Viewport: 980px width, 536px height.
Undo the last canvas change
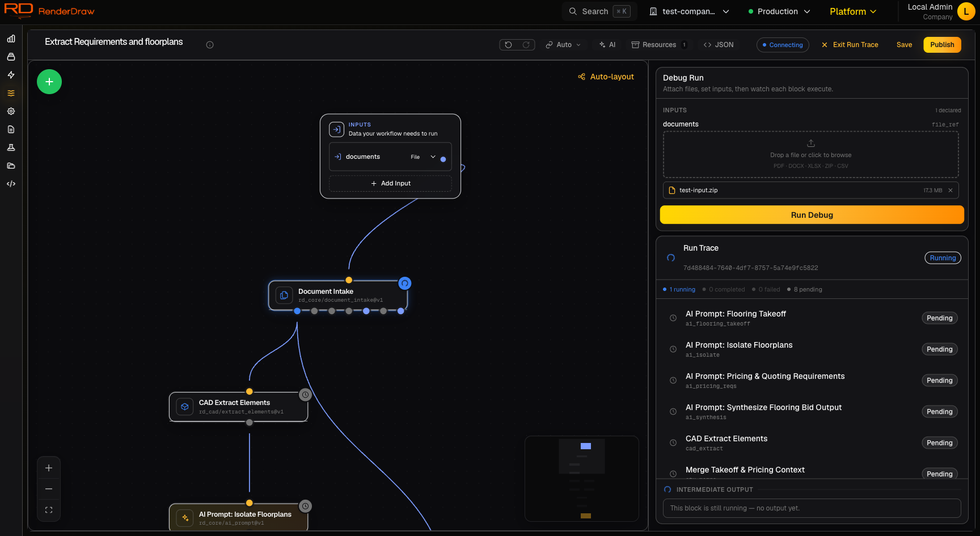pyautogui.click(x=508, y=45)
